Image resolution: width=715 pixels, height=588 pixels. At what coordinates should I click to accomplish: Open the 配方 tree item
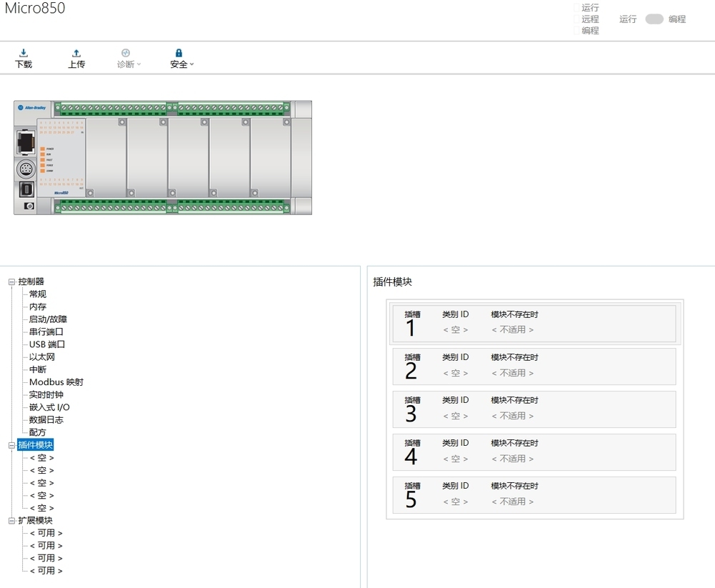pyautogui.click(x=38, y=432)
